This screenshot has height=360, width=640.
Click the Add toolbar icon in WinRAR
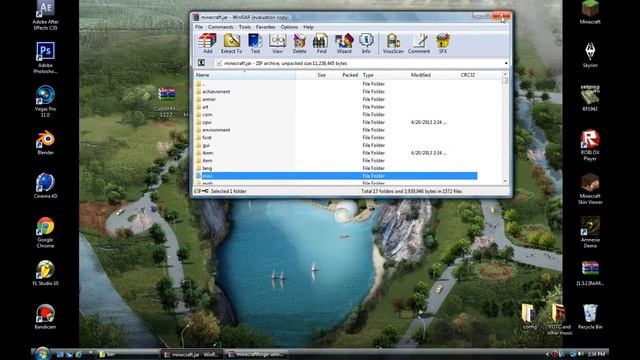(207, 43)
